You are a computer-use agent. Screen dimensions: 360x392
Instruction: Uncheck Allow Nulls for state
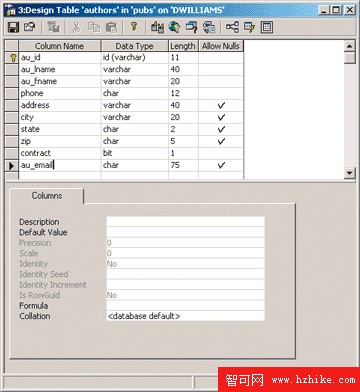point(221,130)
